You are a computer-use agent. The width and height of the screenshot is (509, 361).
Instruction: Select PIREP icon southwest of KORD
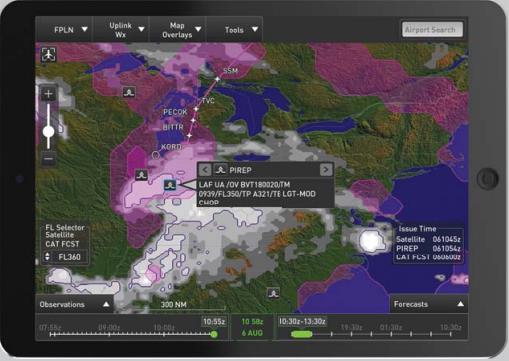click(141, 175)
